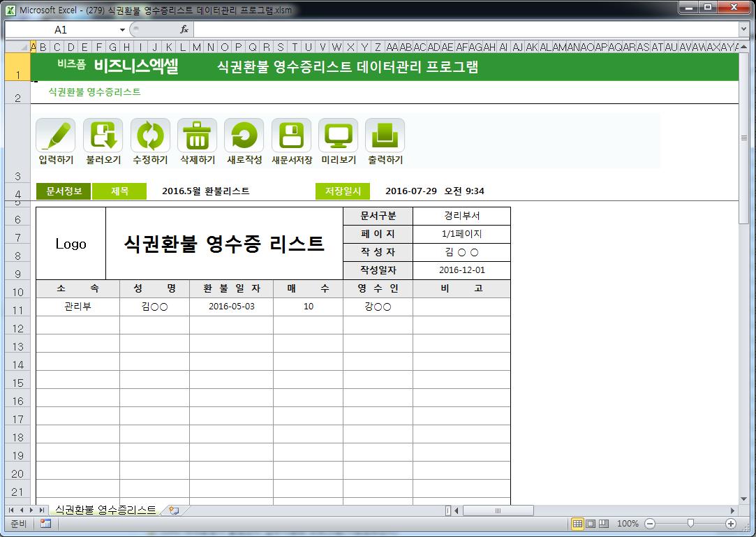Screen dimensions: 756x537
Task: Click the 입력하기 pencil icon
Action: click(x=56, y=135)
